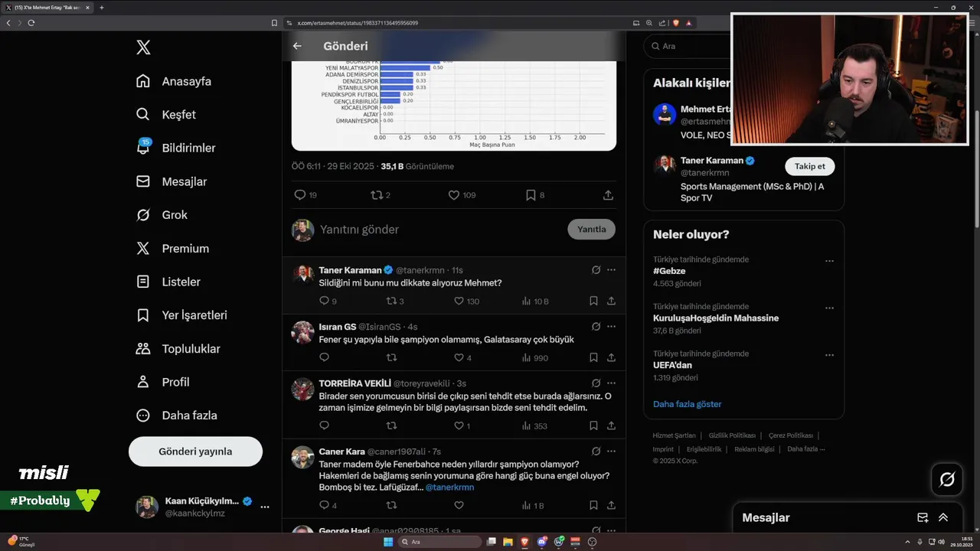Open Taner Karaman's reply profile name
The image size is (980, 551).
click(x=350, y=270)
